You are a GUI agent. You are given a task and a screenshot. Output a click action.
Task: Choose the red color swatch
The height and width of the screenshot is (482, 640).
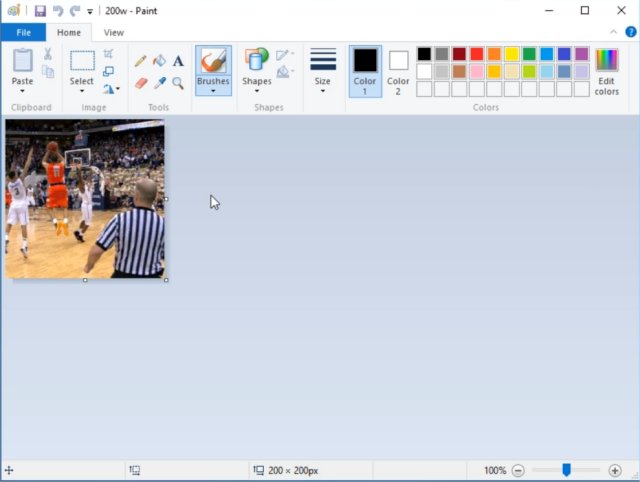coord(477,54)
